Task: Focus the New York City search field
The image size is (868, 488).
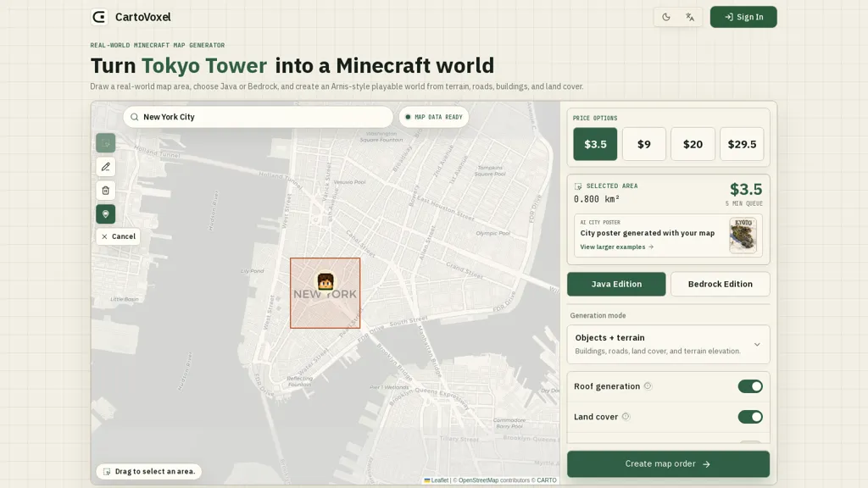Action: [x=258, y=117]
